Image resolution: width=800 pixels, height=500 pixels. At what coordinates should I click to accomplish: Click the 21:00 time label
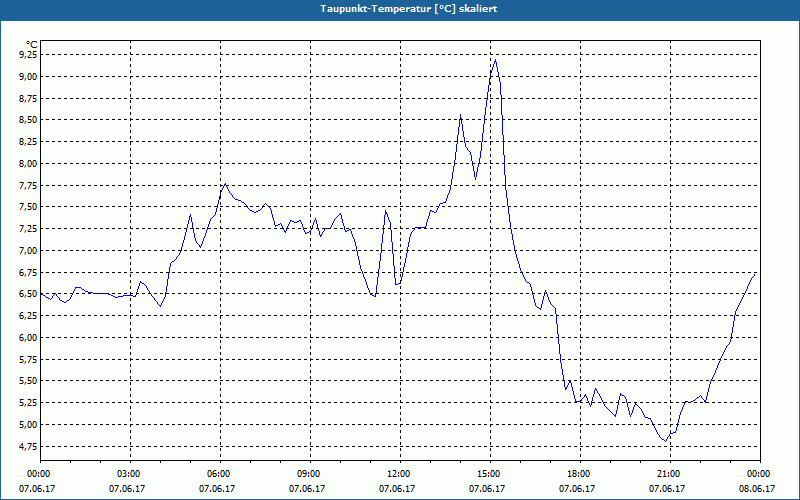point(670,474)
